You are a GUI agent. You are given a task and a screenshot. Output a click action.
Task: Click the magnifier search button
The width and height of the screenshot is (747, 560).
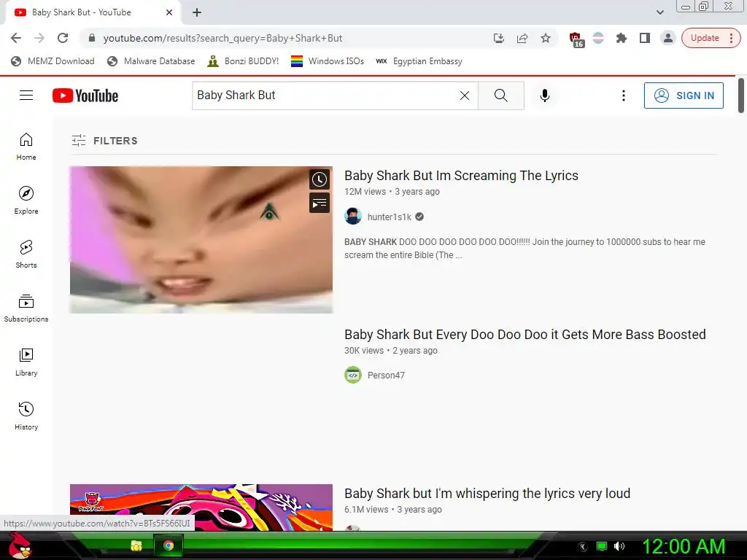coord(500,96)
